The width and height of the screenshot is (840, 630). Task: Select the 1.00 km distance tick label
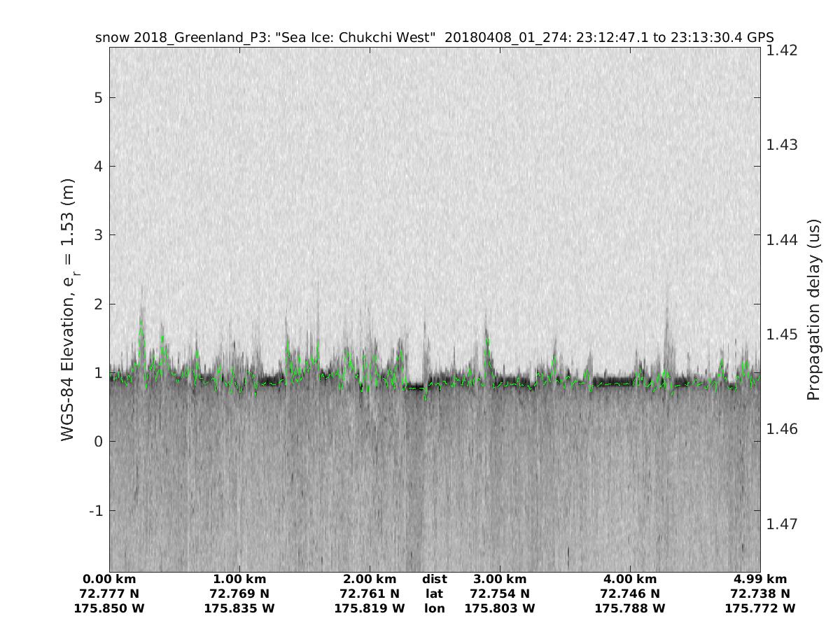click(x=239, y=579)
